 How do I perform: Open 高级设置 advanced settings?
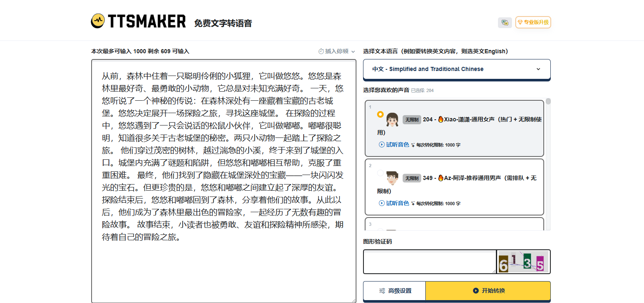click(x=394, y=291)
